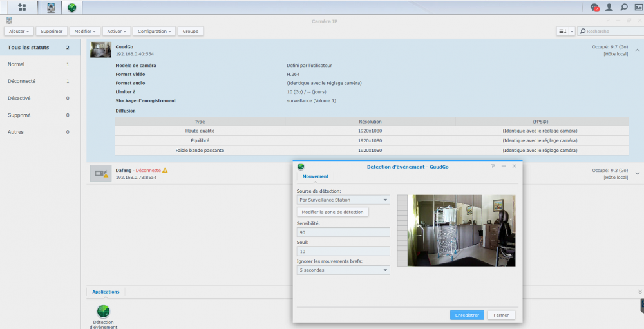Expand the Dafang camera details
This screenshot has width=644, height=329.
pos(637,173)
